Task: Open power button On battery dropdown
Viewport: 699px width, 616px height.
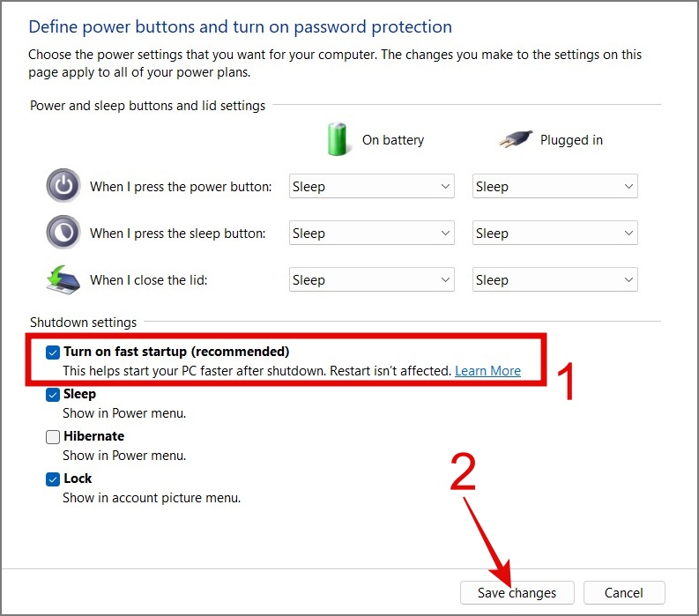Action: click(371, 187)
